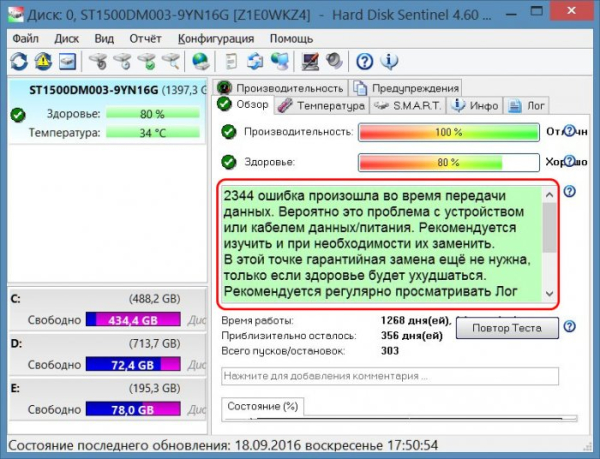Select the ST1500DM003-9YN16G disk entry
This screenshot has height=459, width=600.
point(104,89)
